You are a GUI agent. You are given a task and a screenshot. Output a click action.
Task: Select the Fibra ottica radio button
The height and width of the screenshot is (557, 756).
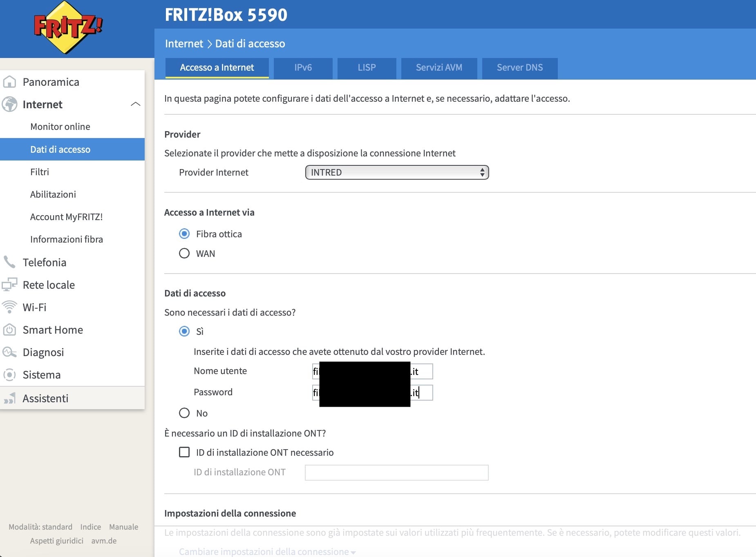(184, 234)
